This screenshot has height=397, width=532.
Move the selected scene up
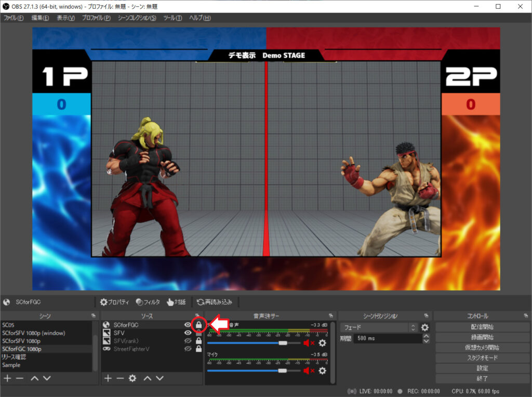tap(35, 378)
